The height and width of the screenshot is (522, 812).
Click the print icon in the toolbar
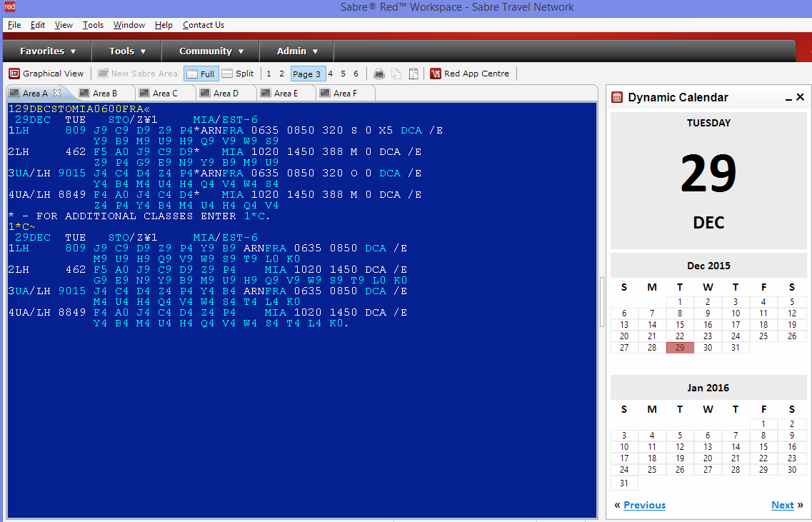379,74
